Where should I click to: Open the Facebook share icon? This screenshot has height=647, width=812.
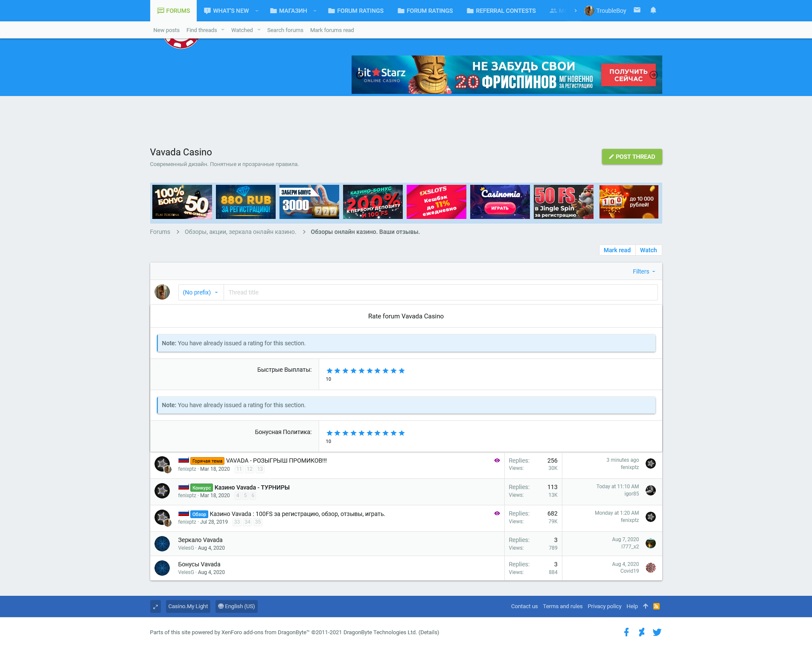pos(626,632)
